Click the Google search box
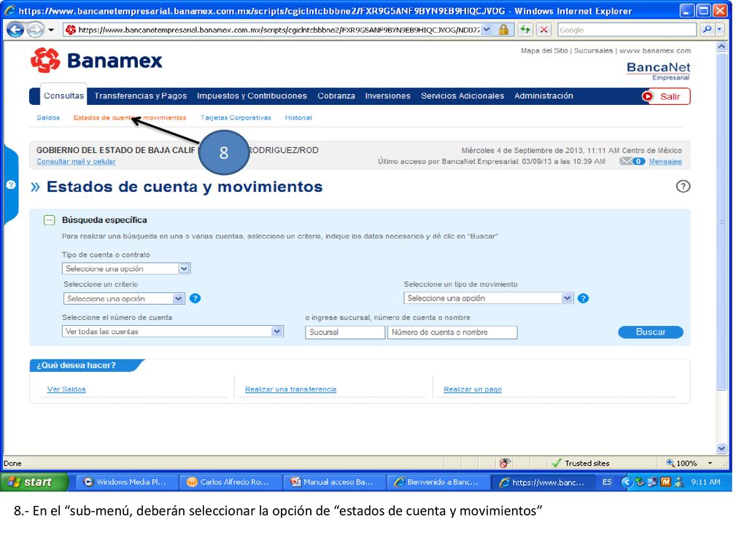The width and height of the screenshot is (747, 560). pos(627,29)
